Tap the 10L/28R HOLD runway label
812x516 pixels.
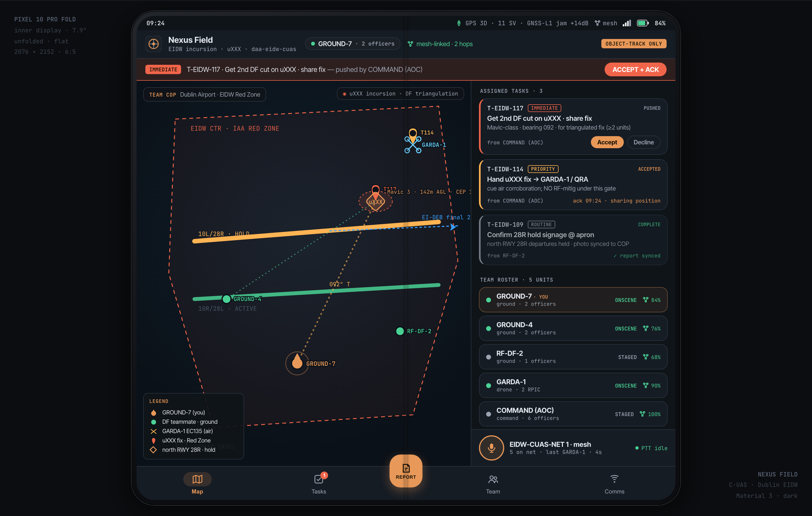pyautogui.click(x=224, y=234)
